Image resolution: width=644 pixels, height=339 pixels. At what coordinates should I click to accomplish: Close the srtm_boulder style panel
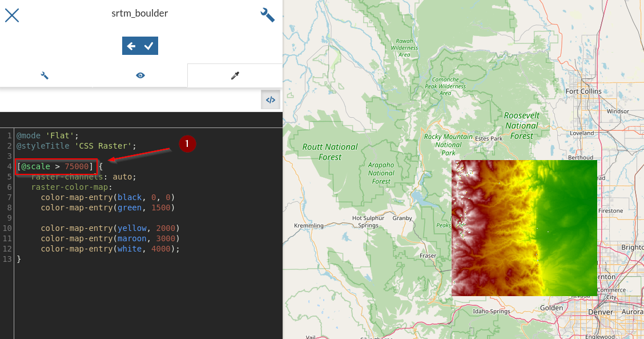click(x=12, y=15)
